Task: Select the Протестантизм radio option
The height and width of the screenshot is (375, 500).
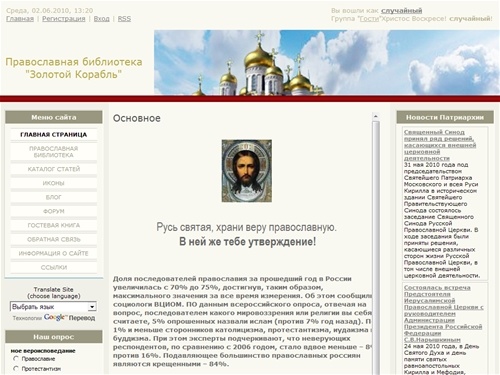Action: pos(16,368)
